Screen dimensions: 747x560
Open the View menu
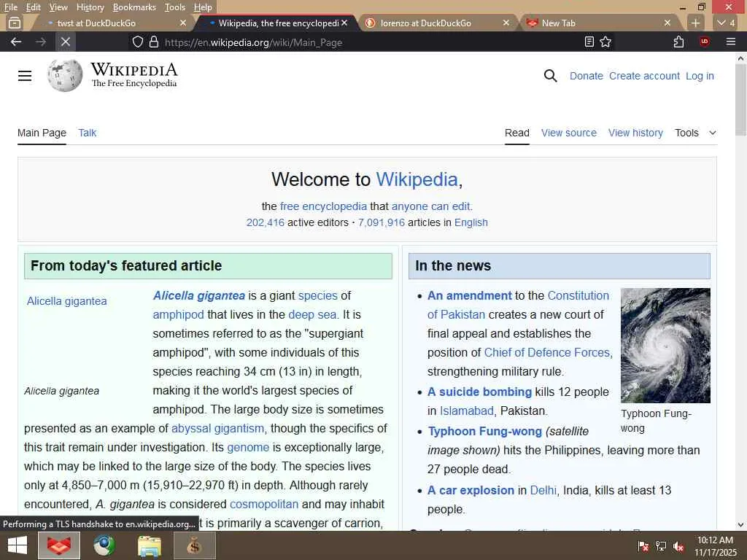coord(58,7)
